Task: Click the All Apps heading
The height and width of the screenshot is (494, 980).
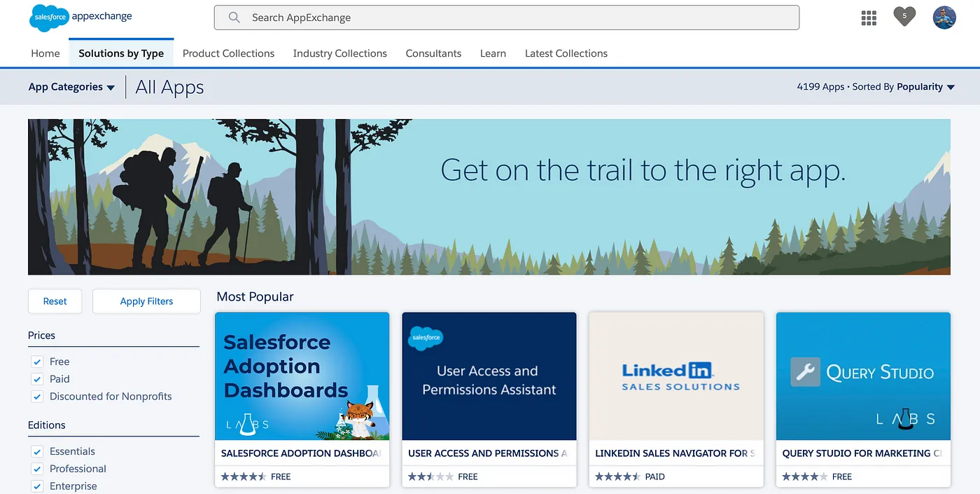Action: click(169, 87)
